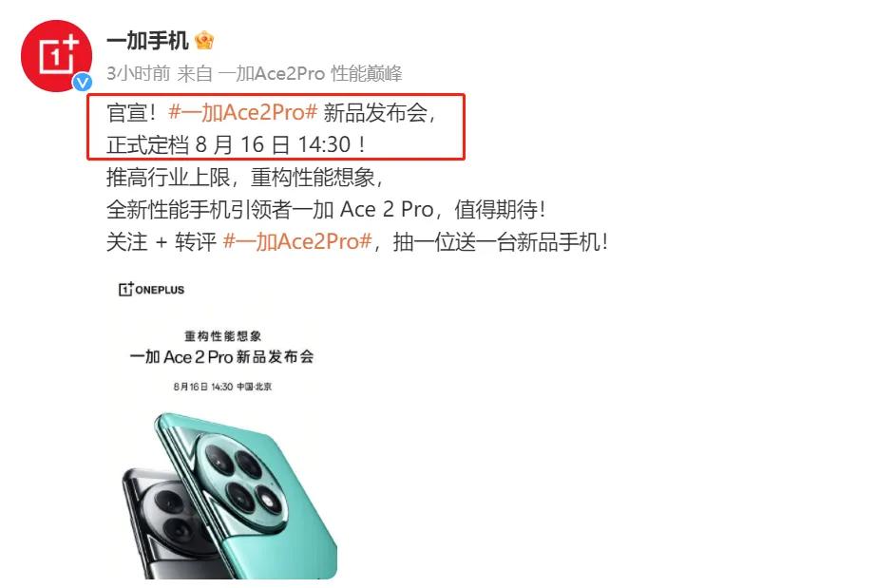Click the 8月16日 14:30 中国·北京 poster date
Screen dimensions: 876x588
point(222,387)
